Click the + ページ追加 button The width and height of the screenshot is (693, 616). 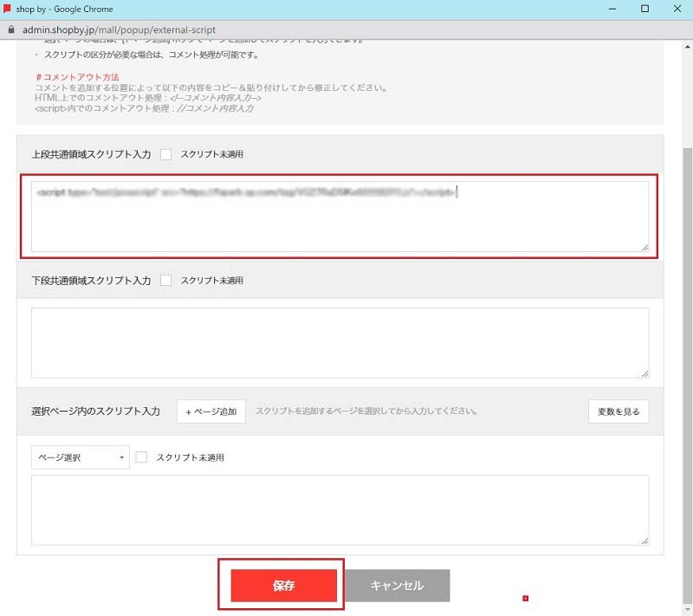211,412
